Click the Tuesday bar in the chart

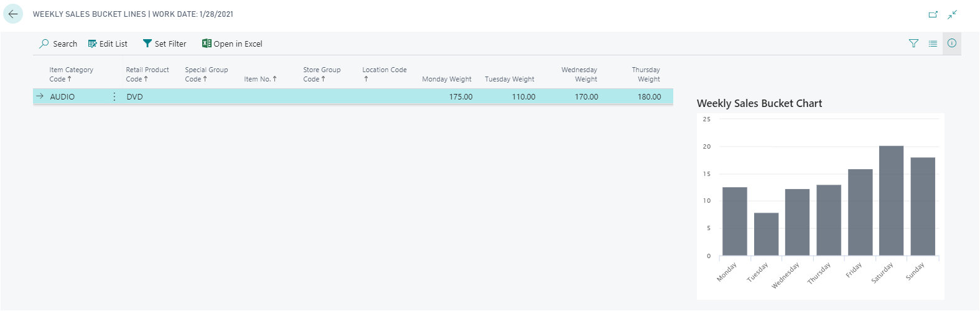point(766,234)
